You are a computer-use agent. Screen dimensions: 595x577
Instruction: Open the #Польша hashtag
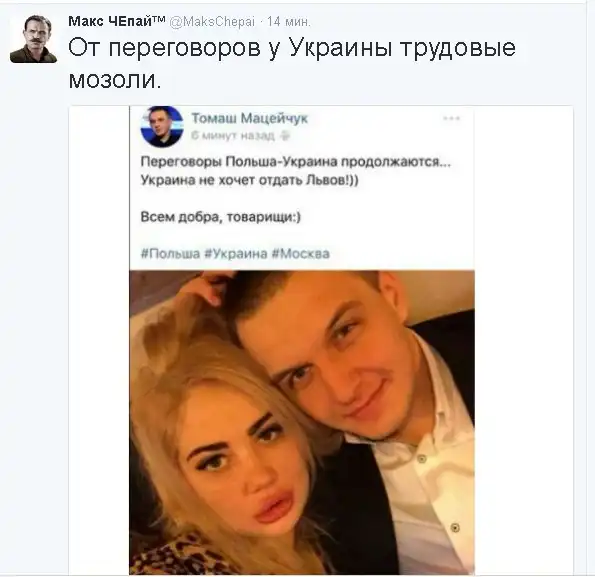pyautogui.click(x=170, y=253)
